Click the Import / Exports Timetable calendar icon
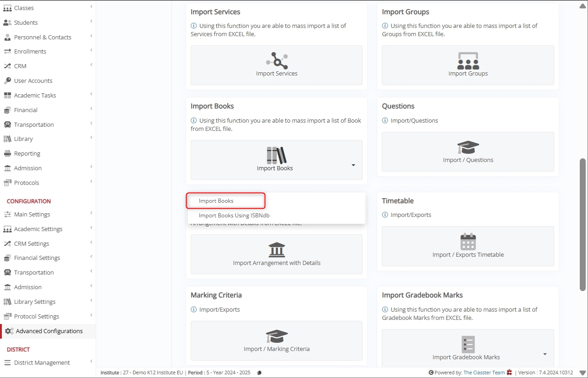Viewport: 588px width, 378px height. click(x=468, y=242)
